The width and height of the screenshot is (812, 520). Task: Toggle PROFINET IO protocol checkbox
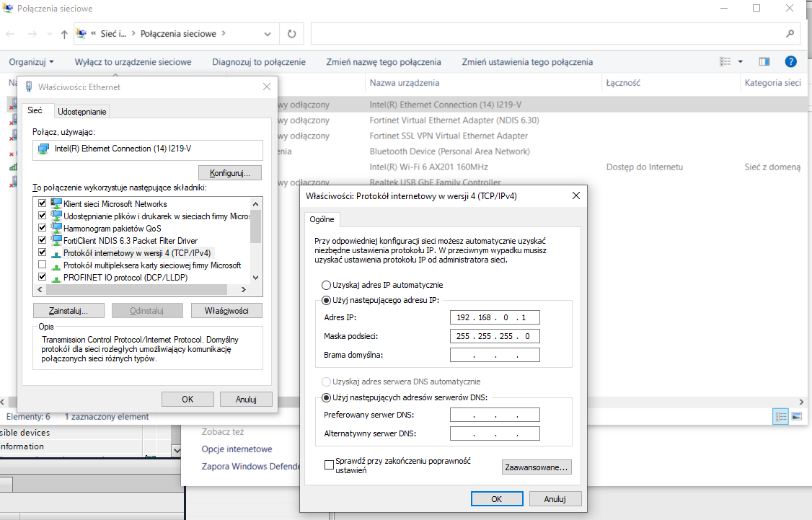click(43, 276)
